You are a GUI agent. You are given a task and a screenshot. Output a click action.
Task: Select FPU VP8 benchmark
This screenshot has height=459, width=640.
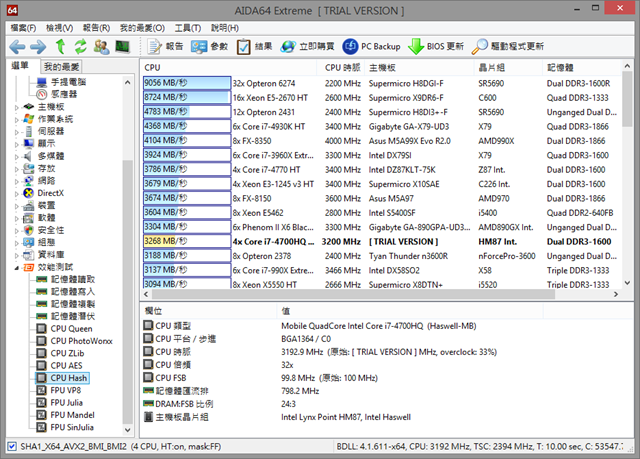[65, 390]
